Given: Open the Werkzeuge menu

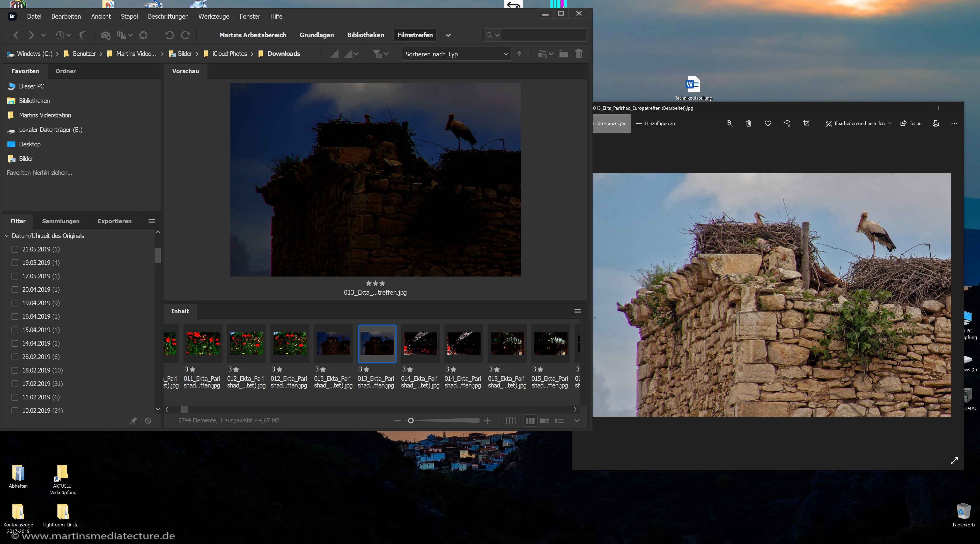Looking at the screenshot, I should click(213, 16).
